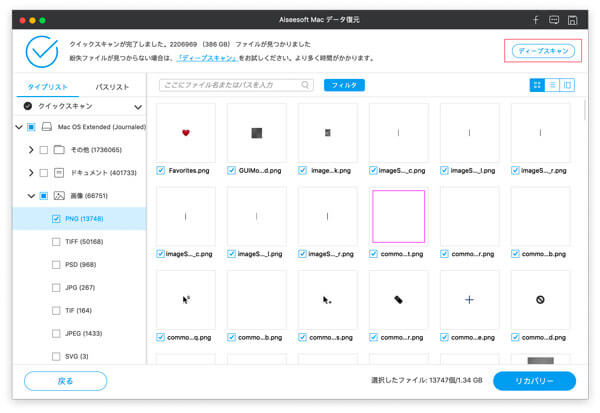Switch to preview column view

567,86
